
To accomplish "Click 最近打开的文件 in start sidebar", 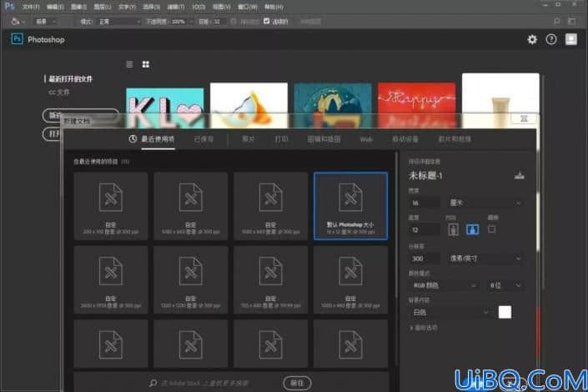I will pyautogui.click(x=71, y=78).
